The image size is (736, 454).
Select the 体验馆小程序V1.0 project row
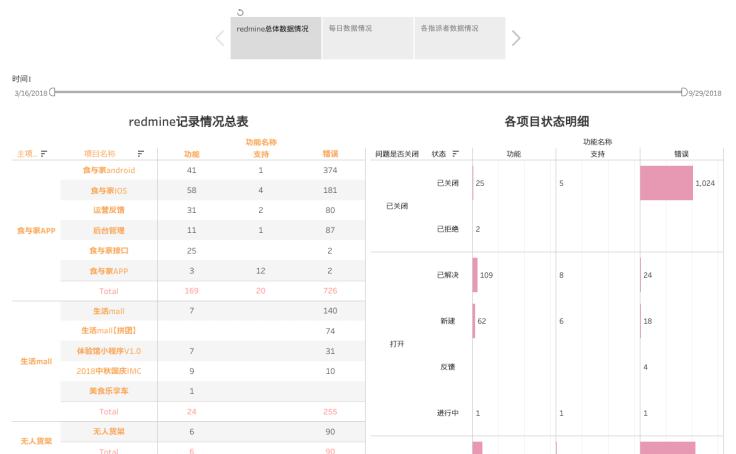coord(108,351)
